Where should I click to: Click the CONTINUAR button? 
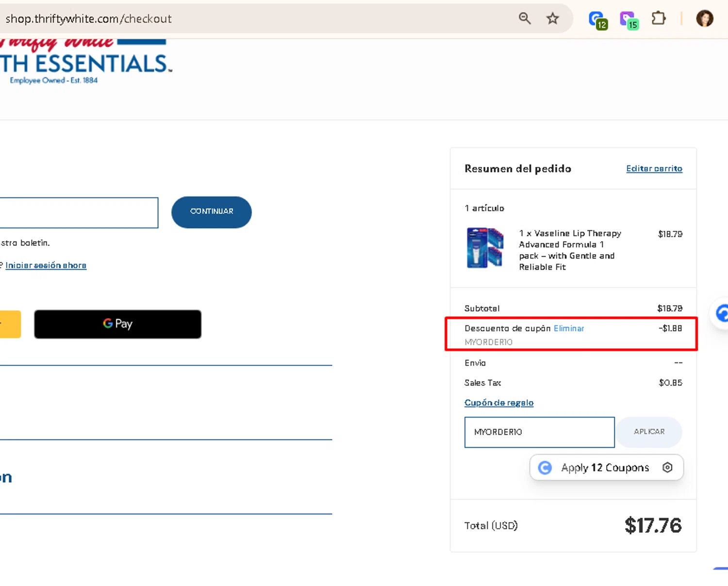pyautogui.click(x=212, y=212)
